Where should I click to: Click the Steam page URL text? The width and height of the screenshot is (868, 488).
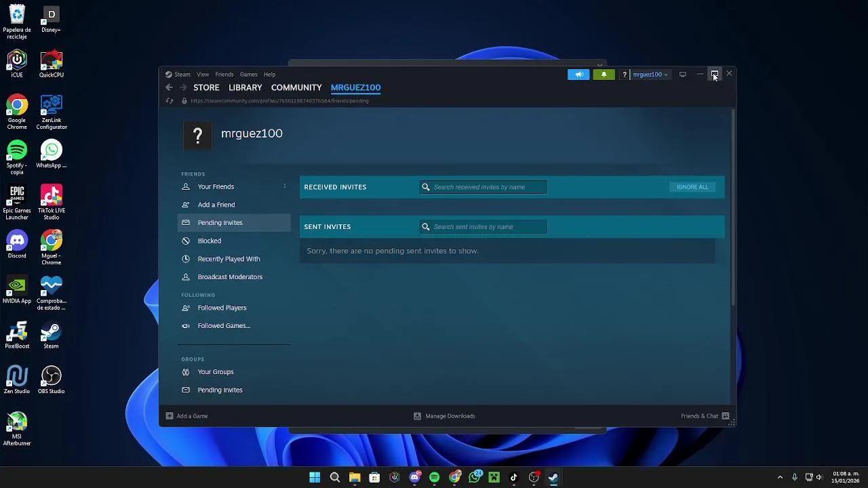point(279,101)
